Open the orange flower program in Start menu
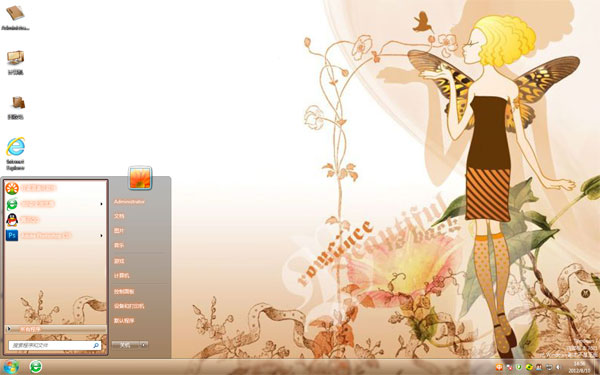The height and width of the screenshot is (375, 600). pos(56,188)
